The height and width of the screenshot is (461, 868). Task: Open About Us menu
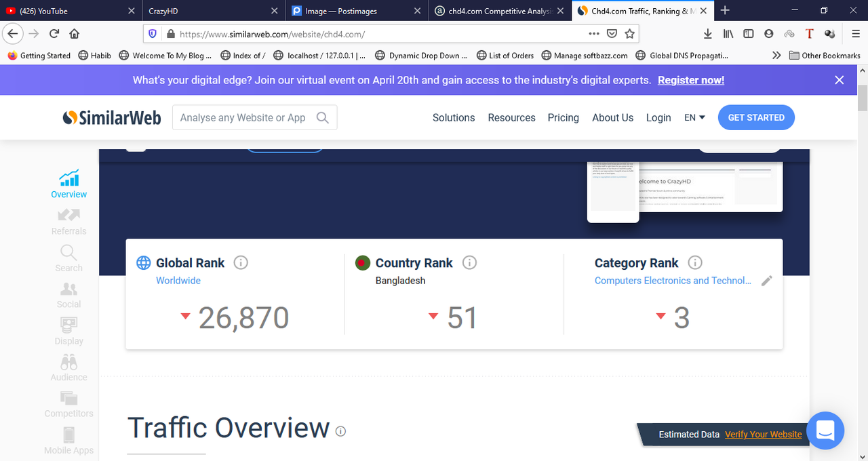coord(612,117)
